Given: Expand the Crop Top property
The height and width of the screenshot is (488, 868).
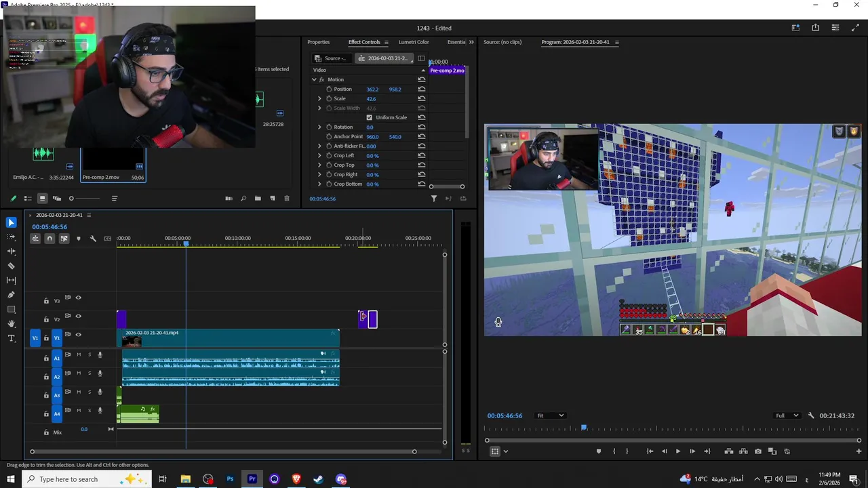Looking at the screenshot, I should [x=319, y=165].
